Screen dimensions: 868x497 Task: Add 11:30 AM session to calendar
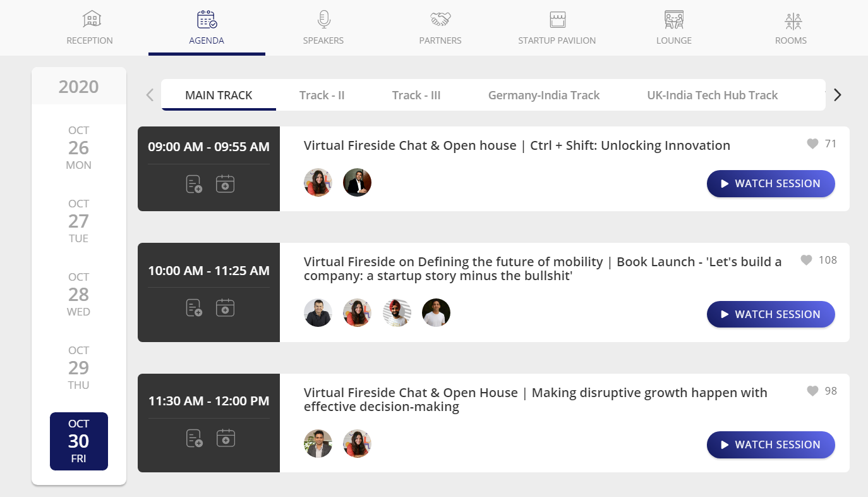(226, 438)
